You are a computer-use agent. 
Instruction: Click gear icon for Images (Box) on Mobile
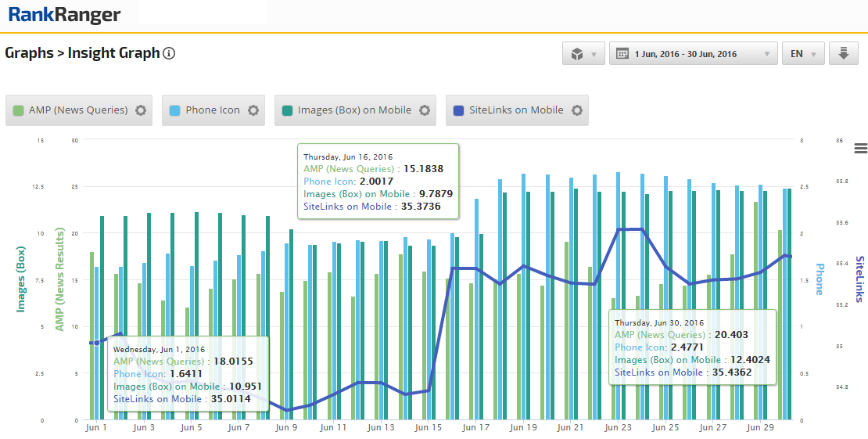point(425,110)
